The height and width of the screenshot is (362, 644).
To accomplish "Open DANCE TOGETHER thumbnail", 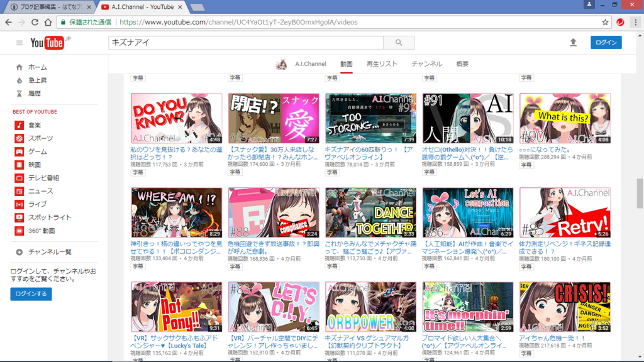I will (370, 212).
